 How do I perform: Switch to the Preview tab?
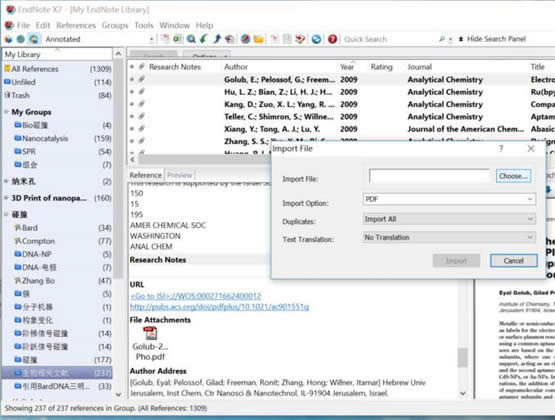click(x=179, y=175)
